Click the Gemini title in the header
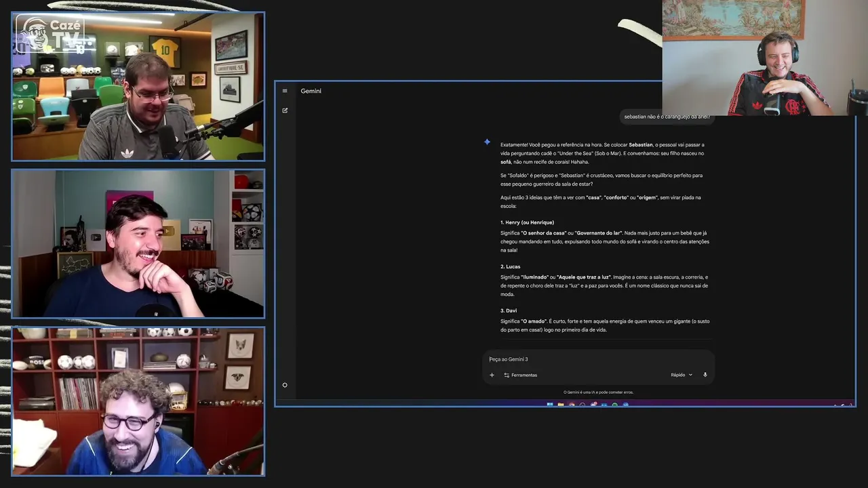The image size is (868, 488). [x=311, y=91]
